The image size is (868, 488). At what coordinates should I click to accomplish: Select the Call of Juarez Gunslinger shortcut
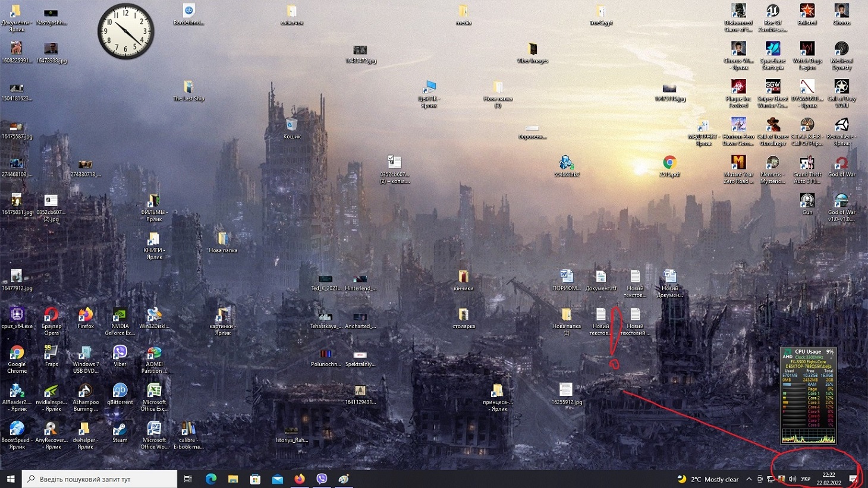(x=773, y=132)
